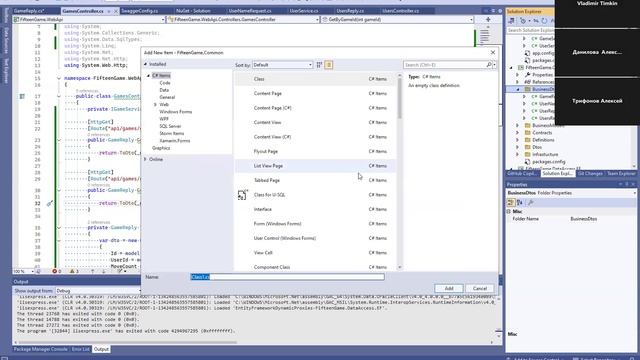This screenshot has height=360, width=640.
Task: Switch to the UsersController.cs editor tab
Action: [x=400, y=11]
